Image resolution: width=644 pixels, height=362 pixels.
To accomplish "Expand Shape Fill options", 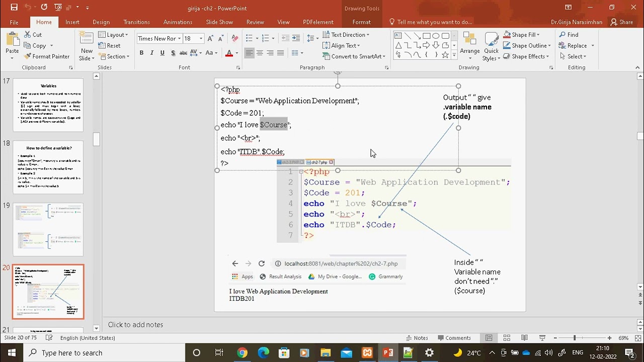I will tap(521, 35).
